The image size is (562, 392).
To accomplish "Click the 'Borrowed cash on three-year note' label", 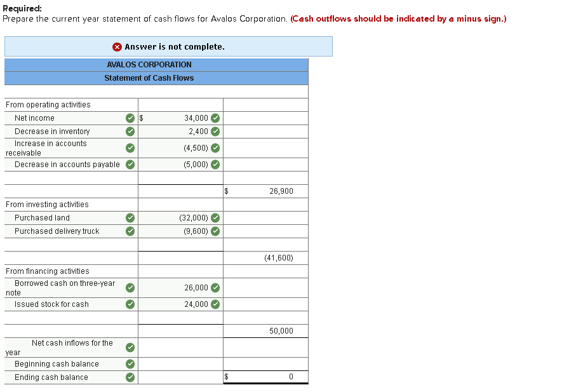I will coord(60,288).
